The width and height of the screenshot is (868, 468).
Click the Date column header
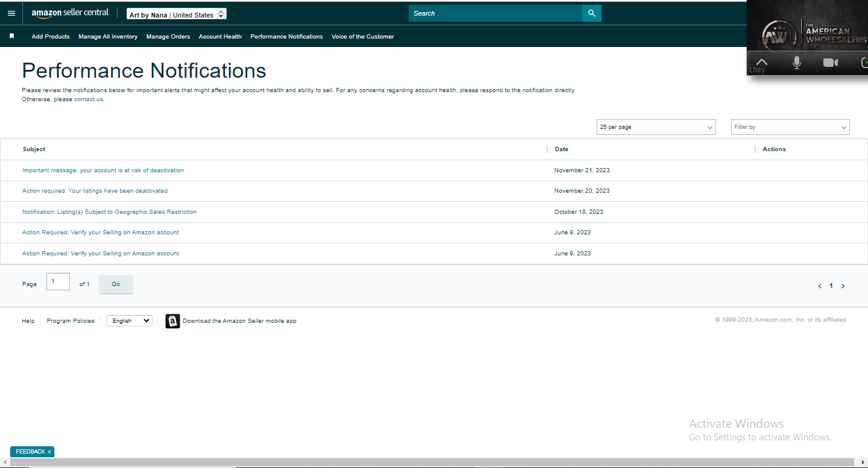pos(562,149)
